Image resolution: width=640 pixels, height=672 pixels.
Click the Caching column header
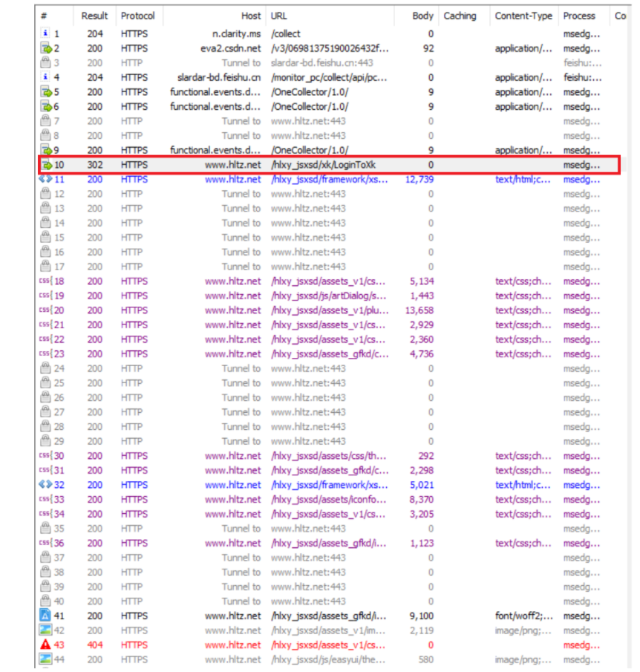[x=460, y=16]
